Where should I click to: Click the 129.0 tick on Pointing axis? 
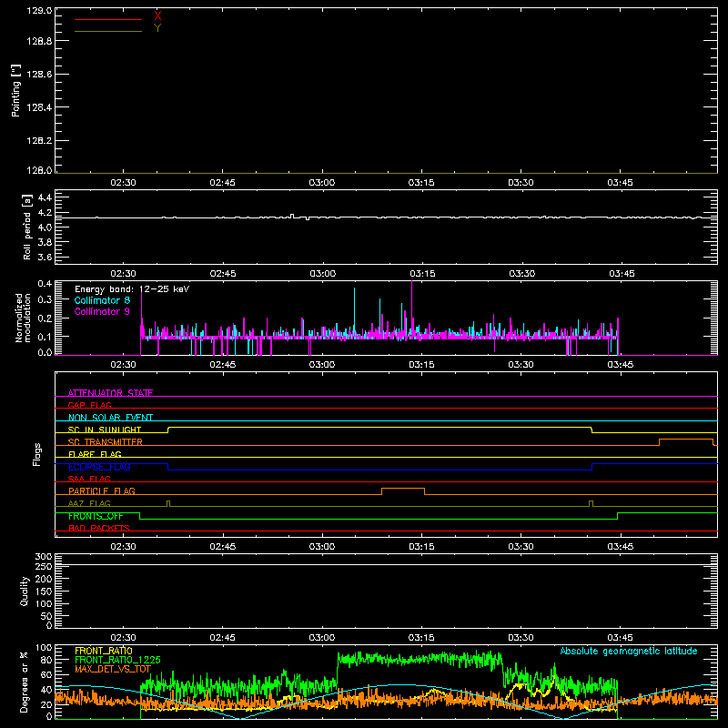click(x=39, y=10)
